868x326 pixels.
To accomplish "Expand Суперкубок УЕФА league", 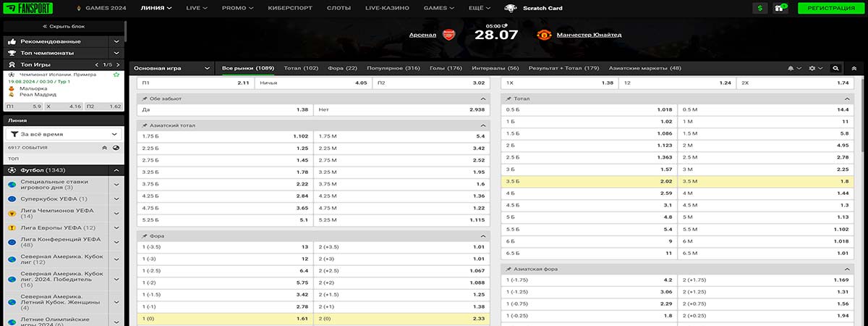I will [x=116, y=198].
